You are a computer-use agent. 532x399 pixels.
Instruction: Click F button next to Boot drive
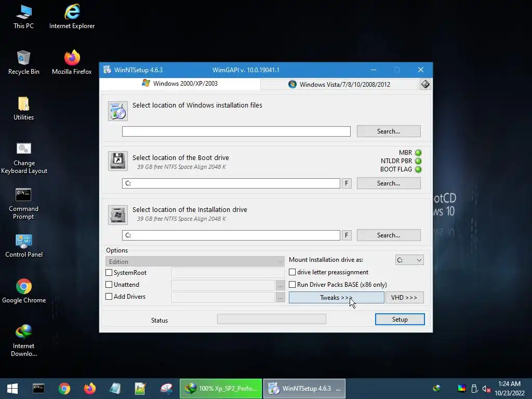tap(347, 183)
